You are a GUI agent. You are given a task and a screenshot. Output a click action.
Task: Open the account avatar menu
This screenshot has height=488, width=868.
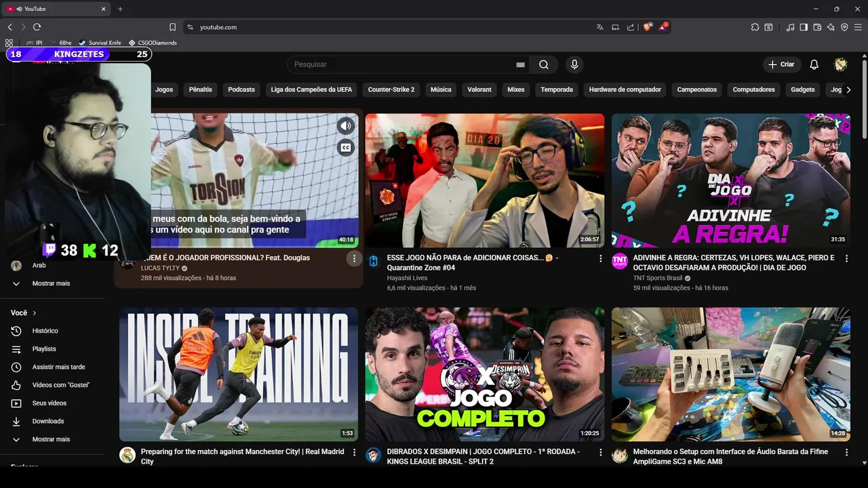tap(841, 64)
